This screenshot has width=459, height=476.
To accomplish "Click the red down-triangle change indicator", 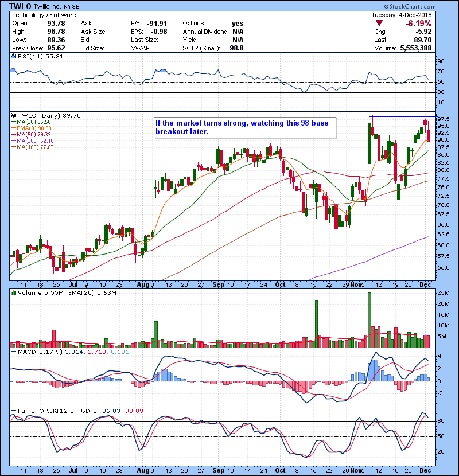I will click(x=379, y=24).
